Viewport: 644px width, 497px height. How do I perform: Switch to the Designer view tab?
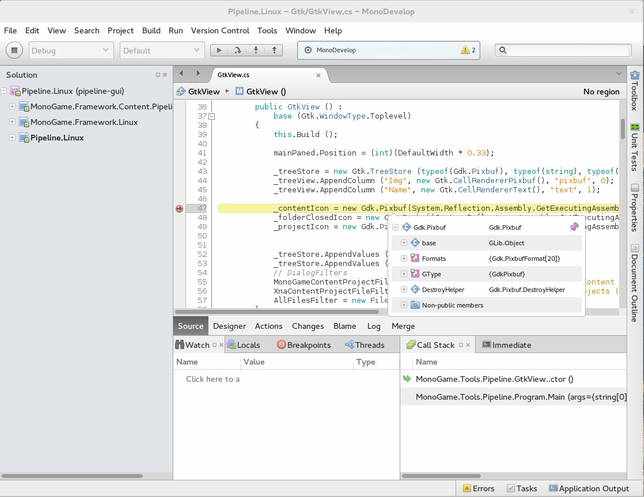[229, 326]
